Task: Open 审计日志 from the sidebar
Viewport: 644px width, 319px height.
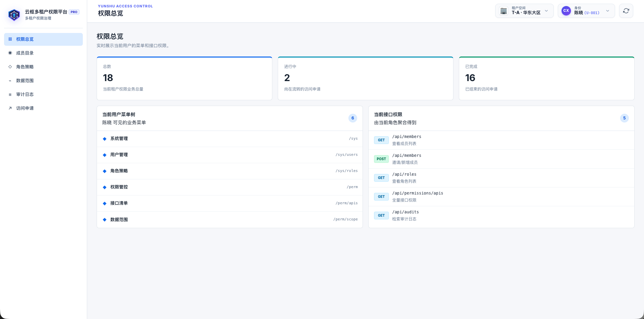Action: (43, 94)
